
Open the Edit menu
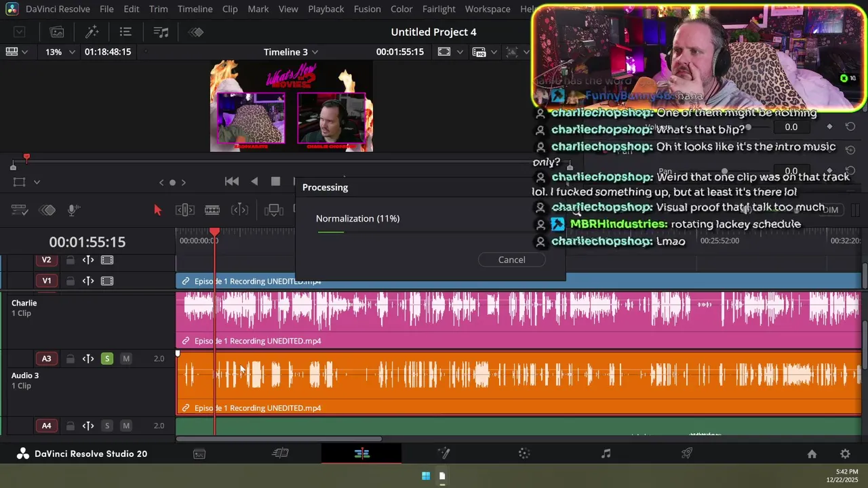[132, 9]
